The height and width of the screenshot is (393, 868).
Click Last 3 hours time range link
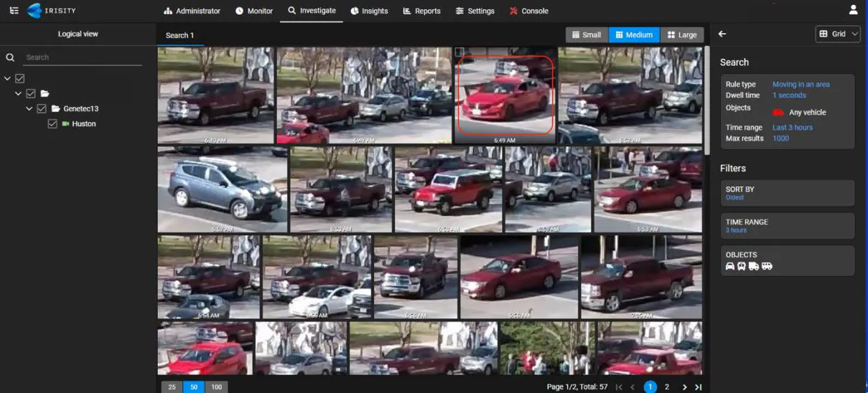coord(793,128)
